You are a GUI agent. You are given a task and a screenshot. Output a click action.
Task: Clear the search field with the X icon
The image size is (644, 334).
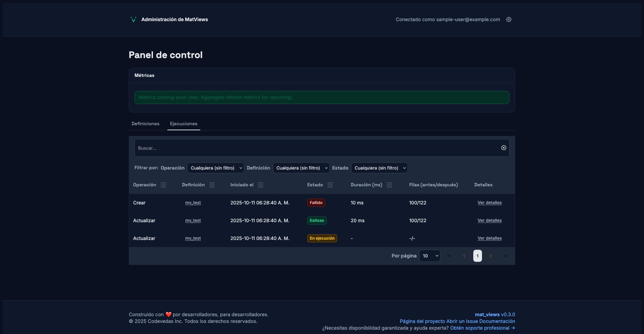point(503,148)
